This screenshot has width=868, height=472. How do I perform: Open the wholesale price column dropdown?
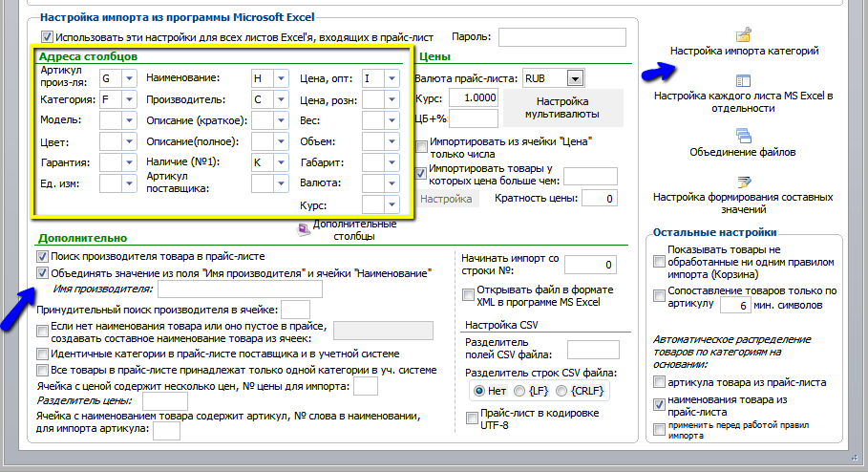coord(392,78)
